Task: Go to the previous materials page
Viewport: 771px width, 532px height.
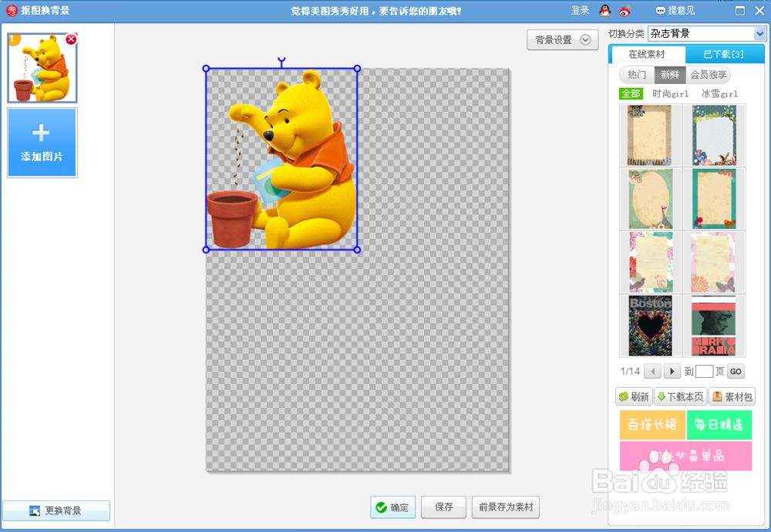Action: point(652,371)
